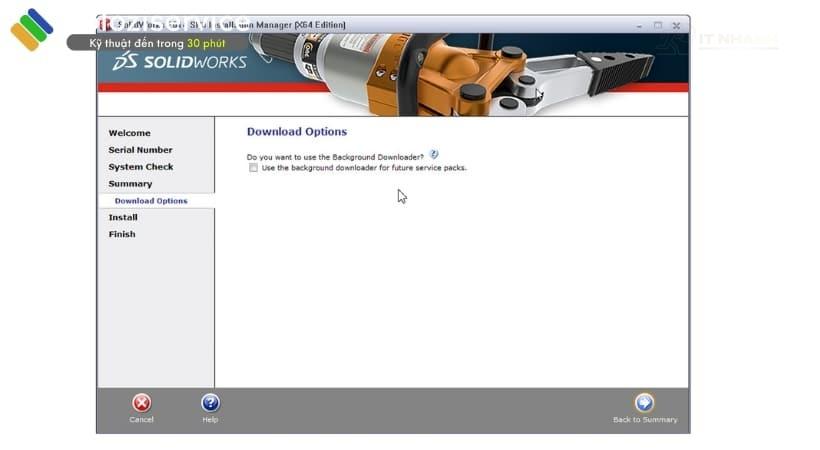The height and width of the screenshot is (450, 820).
Task: Close the Installation Manager window
Action: point(677,25)
